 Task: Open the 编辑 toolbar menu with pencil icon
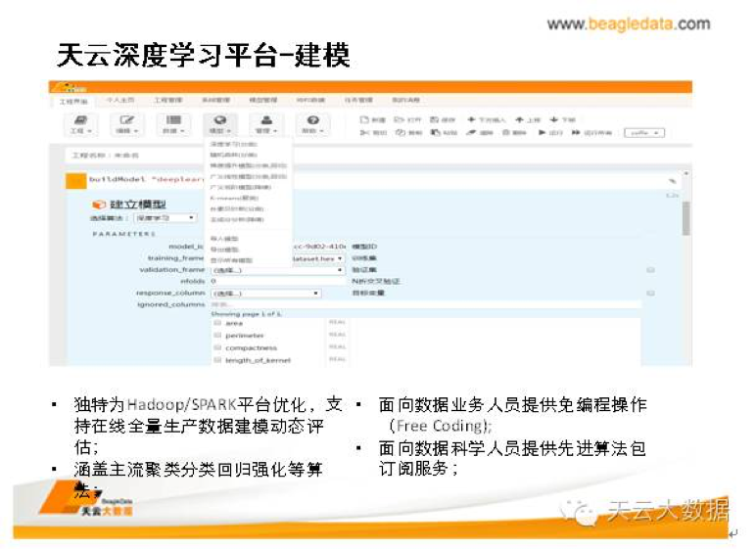click(x=126, y=124)
